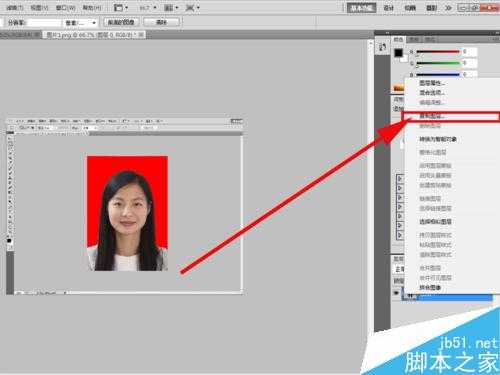The image size is (500, 375).
Task: Choose 混合选项... from the context menu
Action: [432, 92]
